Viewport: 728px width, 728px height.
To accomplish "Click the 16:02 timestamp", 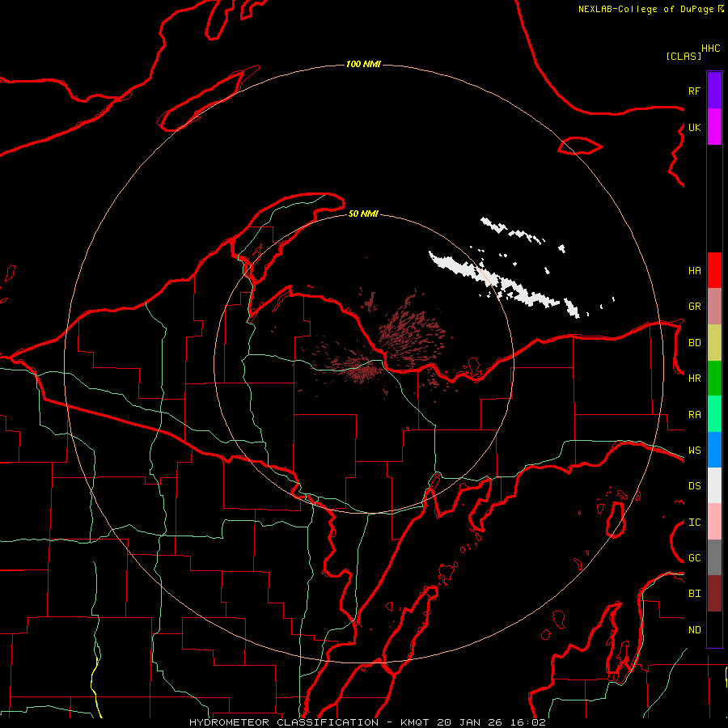I will [x=527, y=722].
